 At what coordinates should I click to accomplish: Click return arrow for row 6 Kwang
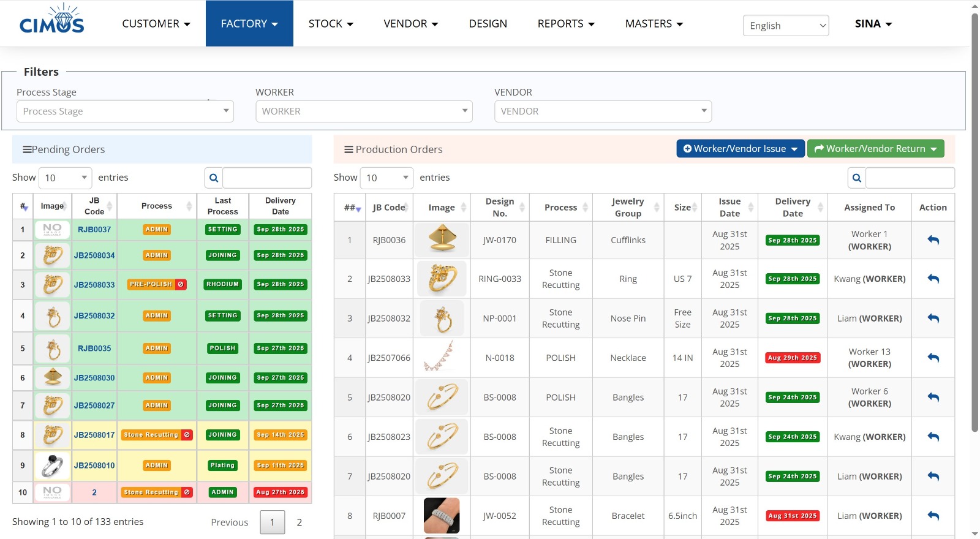(933, 437)
